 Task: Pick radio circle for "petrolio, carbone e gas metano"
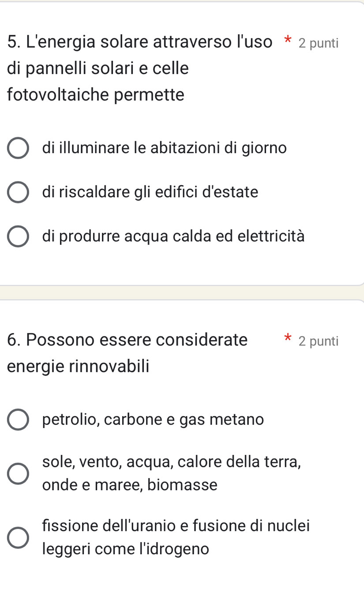(x=18, y=420)
